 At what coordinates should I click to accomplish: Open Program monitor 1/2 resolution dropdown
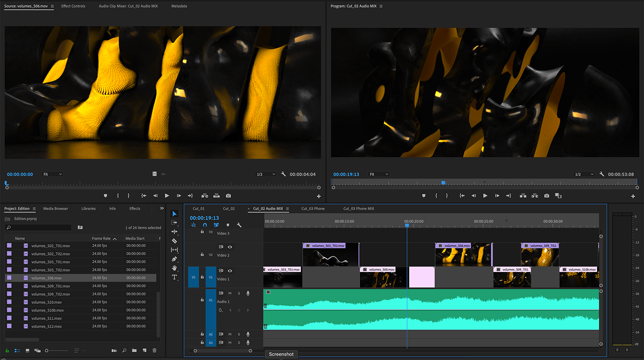pos(585,174)
